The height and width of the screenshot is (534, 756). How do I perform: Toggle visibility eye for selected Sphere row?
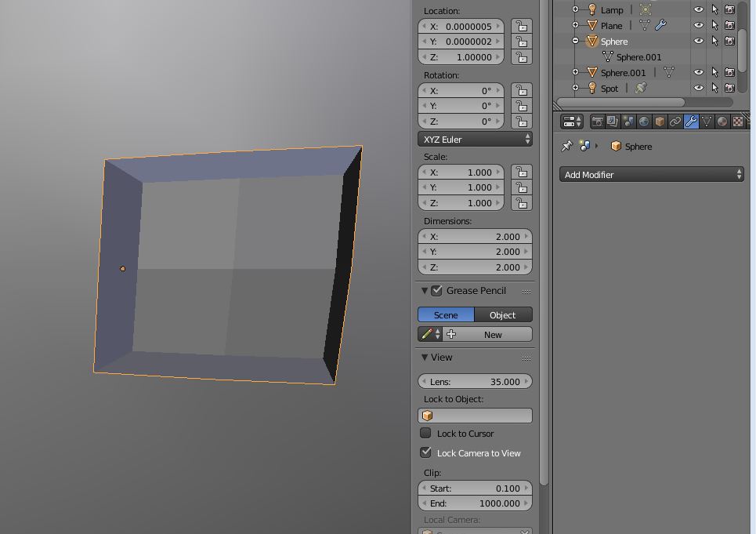click(x=698, y=41)
